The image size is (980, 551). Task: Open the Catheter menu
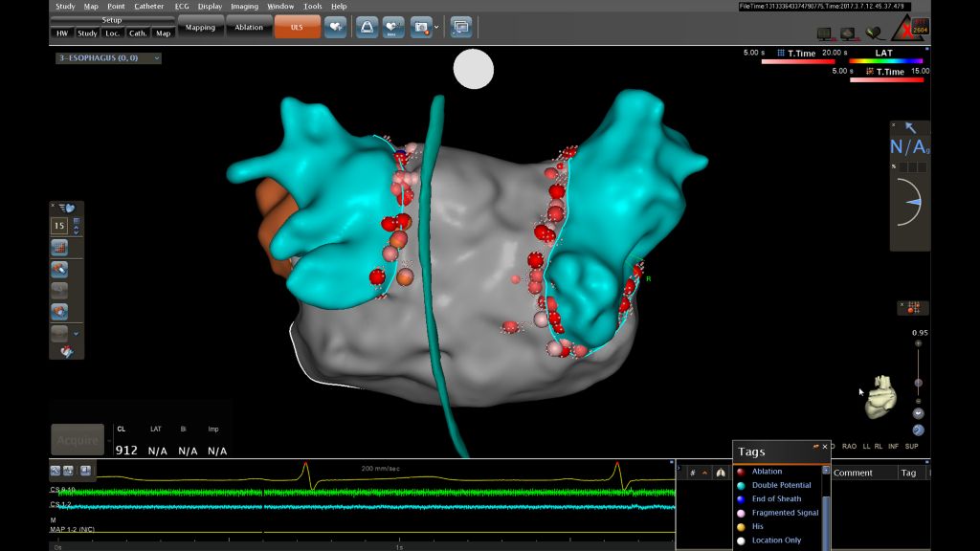click(148, 7)
